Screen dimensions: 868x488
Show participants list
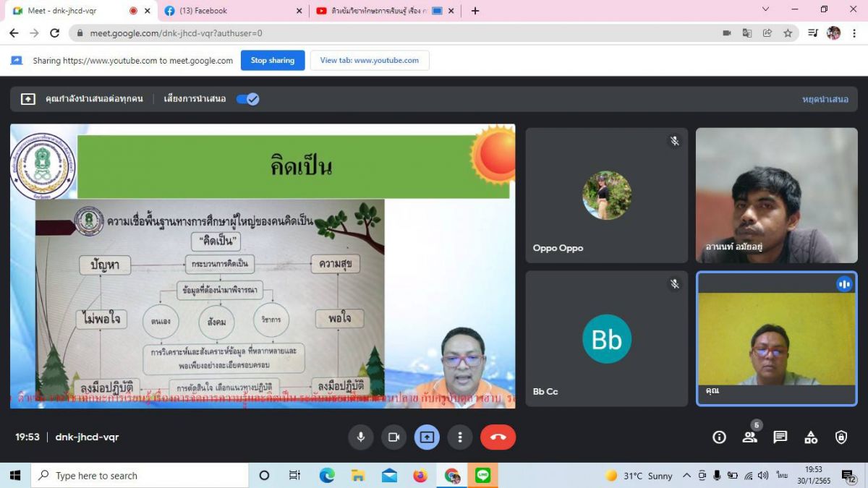(749, 437)
